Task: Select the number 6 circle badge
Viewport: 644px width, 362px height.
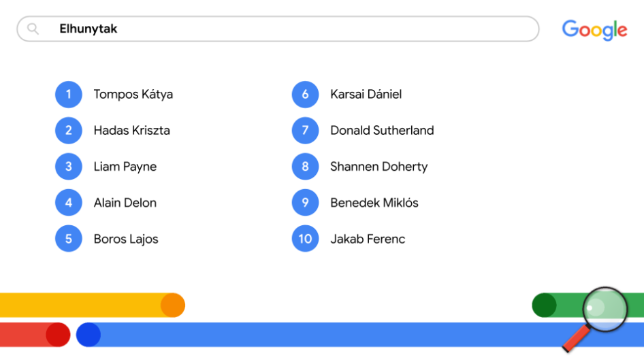Action: 305,95
